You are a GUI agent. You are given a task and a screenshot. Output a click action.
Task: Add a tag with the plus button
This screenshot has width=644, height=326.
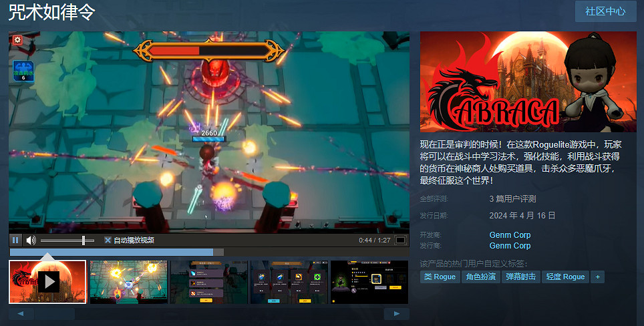click(598, 277)
